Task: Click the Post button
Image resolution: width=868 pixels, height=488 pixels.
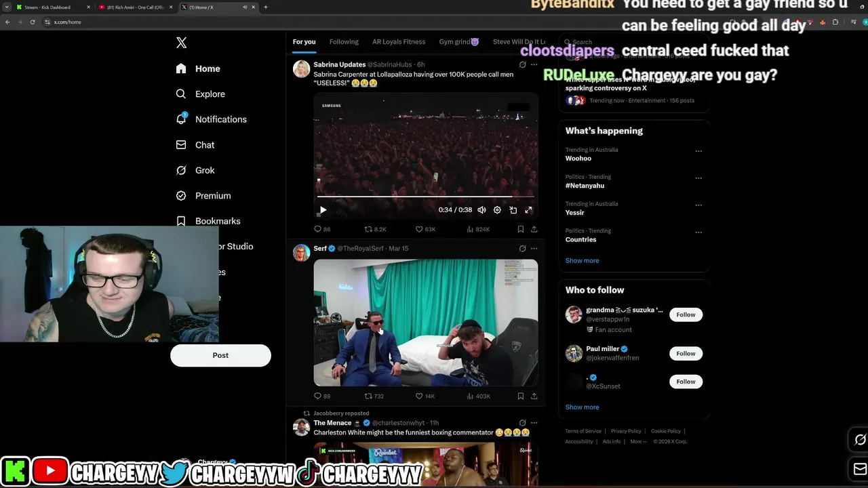Action: (220, 355)
